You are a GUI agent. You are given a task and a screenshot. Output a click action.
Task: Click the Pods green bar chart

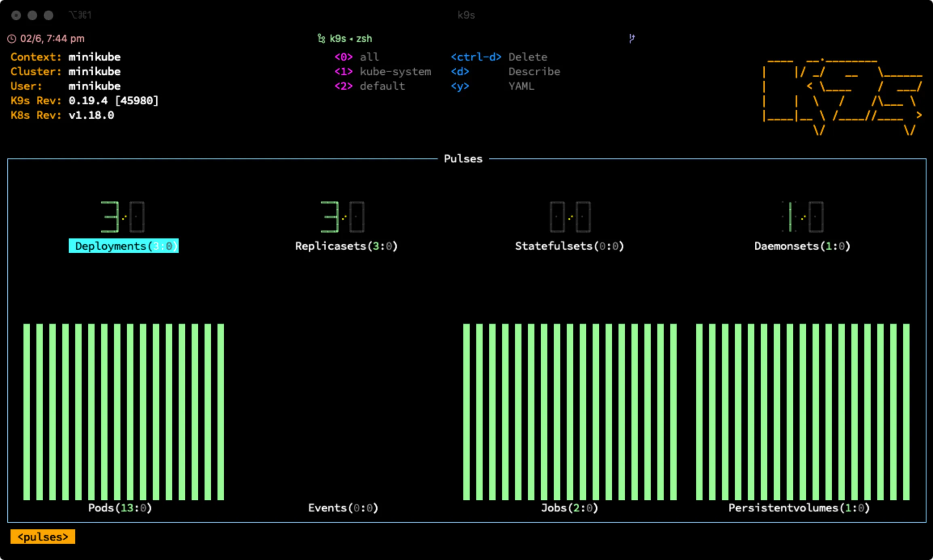(124, 412)
